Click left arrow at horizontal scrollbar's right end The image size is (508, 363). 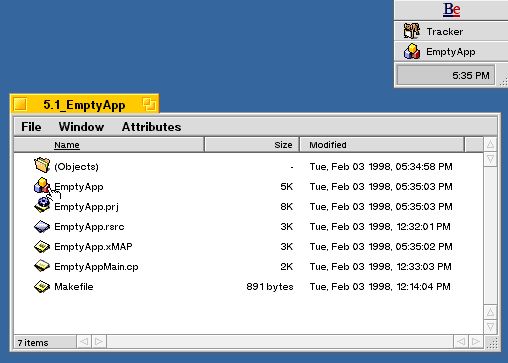coord(461,342)
